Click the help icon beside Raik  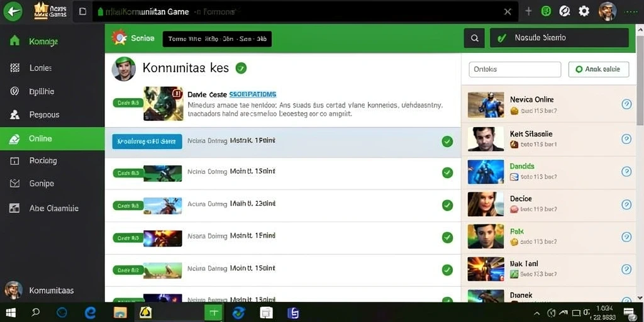[626, 236]
